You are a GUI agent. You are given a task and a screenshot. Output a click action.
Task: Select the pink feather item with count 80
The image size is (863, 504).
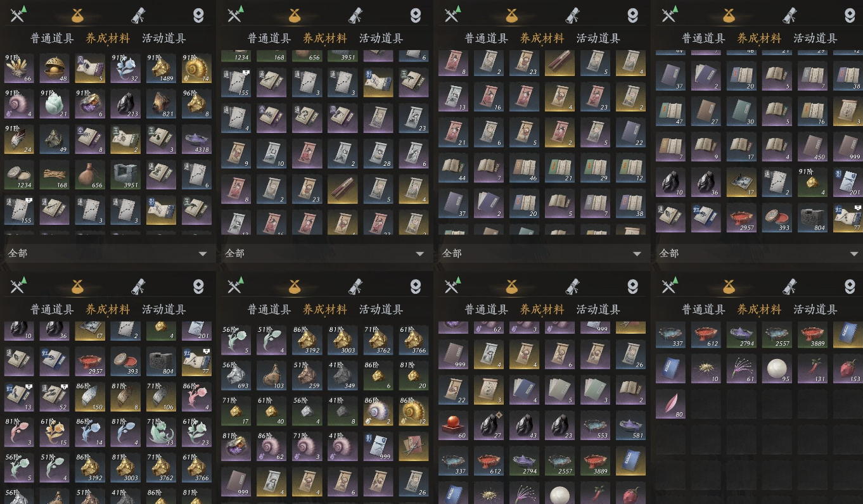671,404
